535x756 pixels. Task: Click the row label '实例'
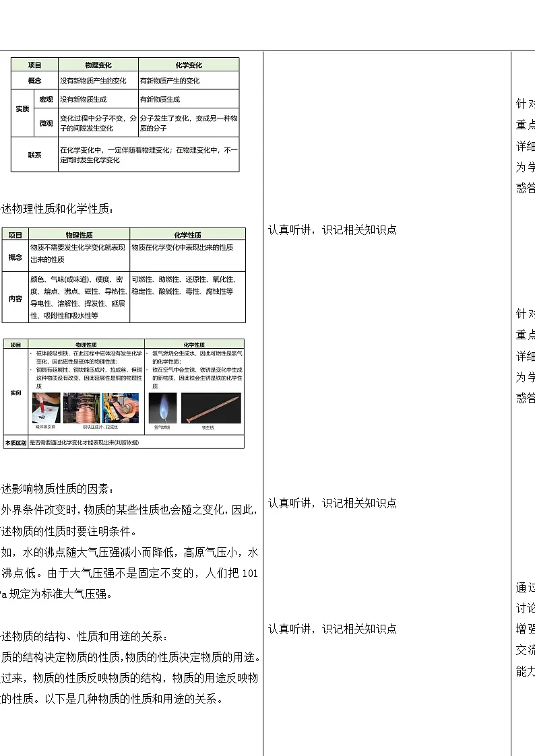[16, 393]
